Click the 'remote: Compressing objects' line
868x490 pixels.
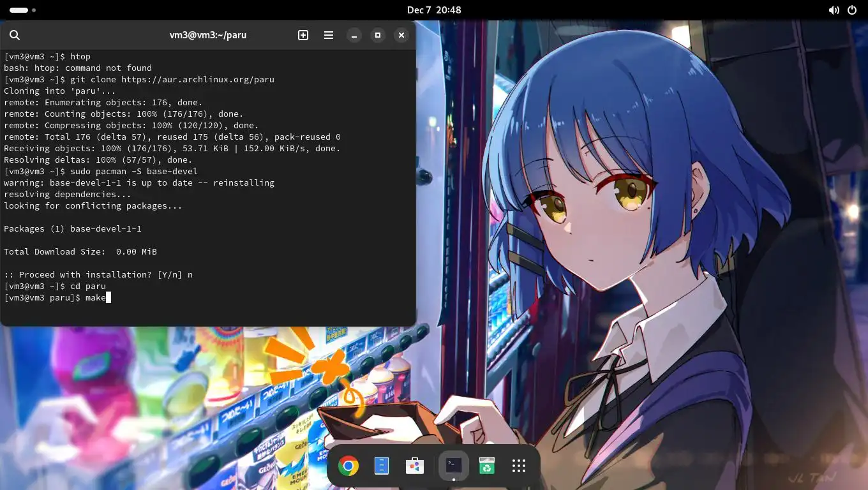click(x=131, y=125)
